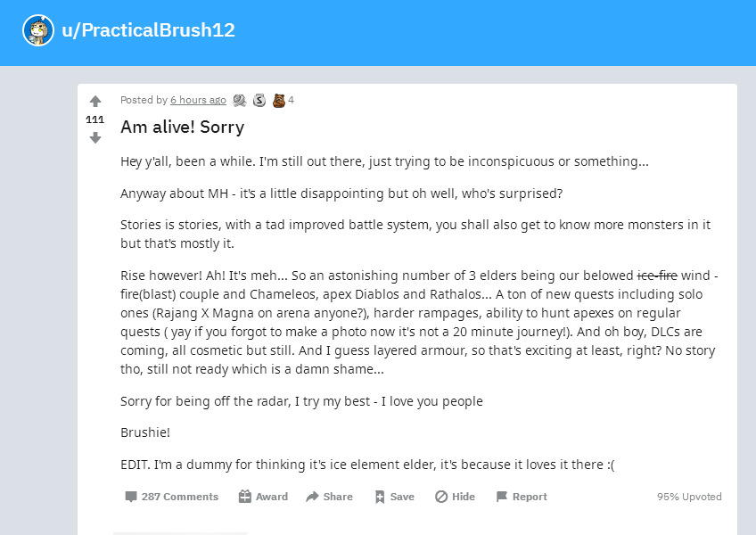Click the 111 vote score
The image size is (756, 535).
tap(95, 119)
